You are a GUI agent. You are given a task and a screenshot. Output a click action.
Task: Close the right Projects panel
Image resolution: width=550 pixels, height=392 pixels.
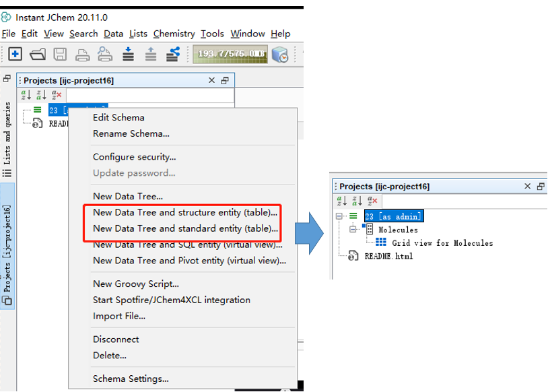(527, 187)
